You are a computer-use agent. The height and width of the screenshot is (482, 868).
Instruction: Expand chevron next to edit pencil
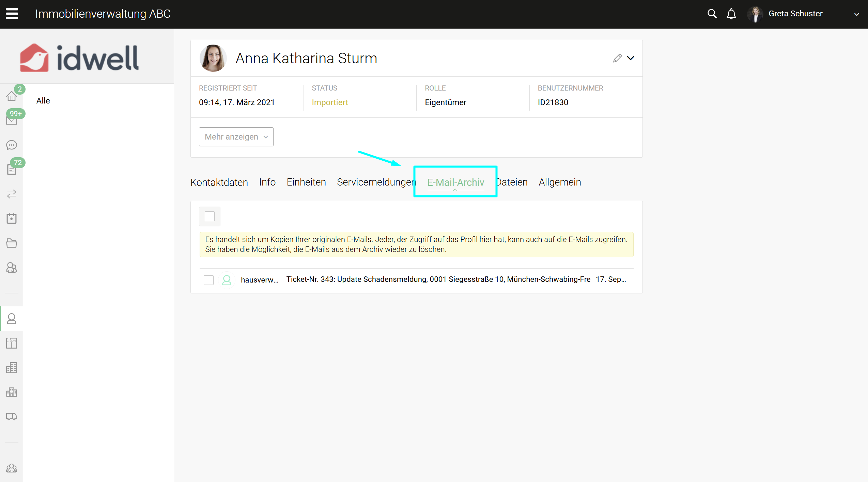tap(631, 58)
